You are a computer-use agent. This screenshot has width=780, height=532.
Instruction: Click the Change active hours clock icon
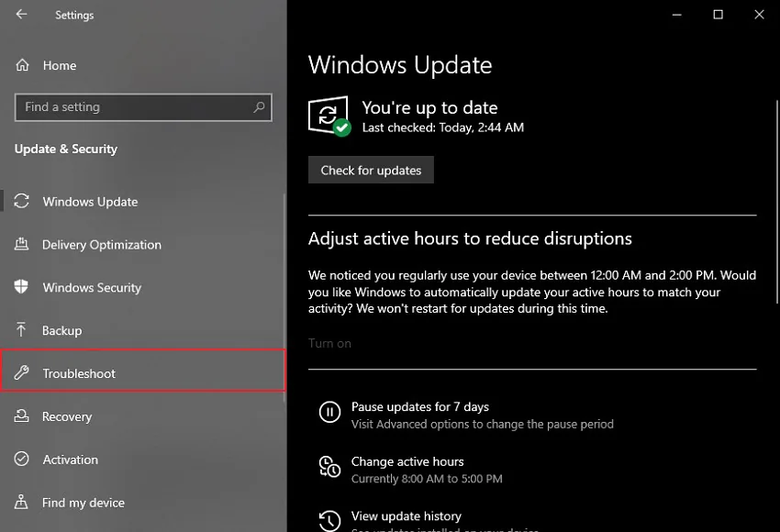point(329,467)
